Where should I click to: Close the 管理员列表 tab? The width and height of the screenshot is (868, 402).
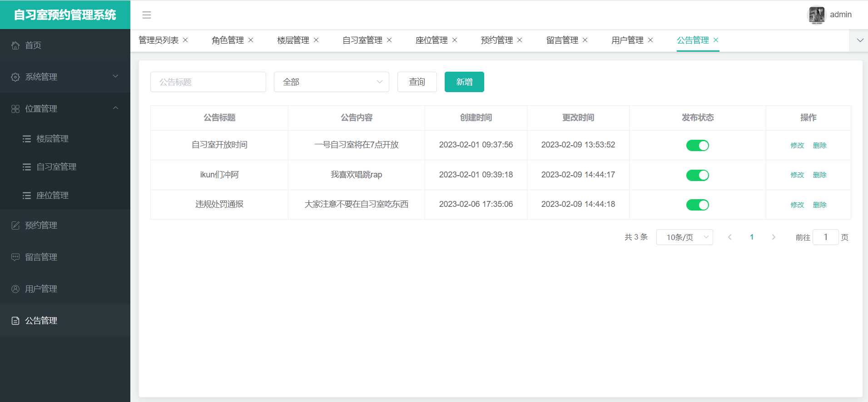coord(185,40)
